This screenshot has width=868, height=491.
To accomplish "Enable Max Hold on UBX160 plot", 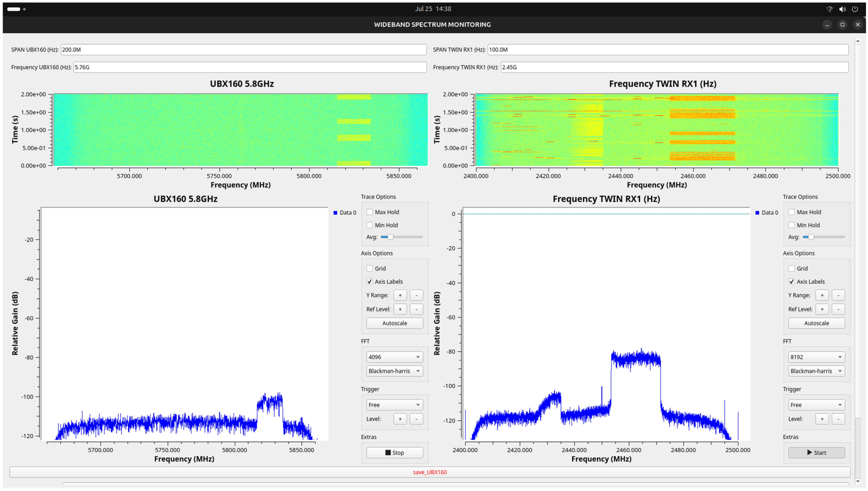I will click(x=369, y=212).
